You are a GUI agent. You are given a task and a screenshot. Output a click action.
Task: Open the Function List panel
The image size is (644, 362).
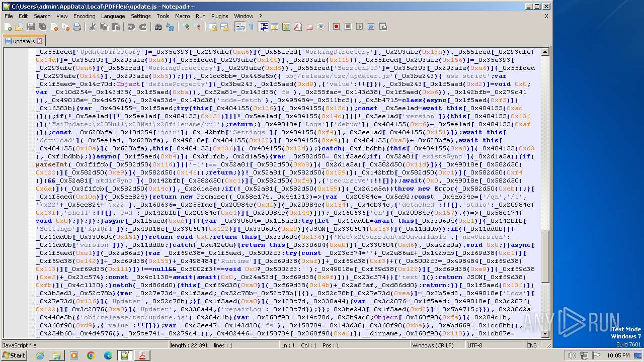tap(298, 27)
